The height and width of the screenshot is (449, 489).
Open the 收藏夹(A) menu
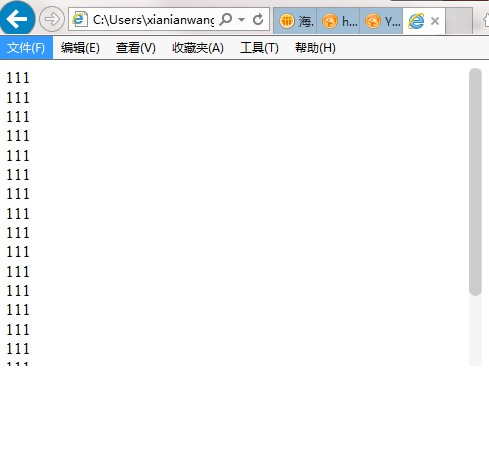point(198,48)
